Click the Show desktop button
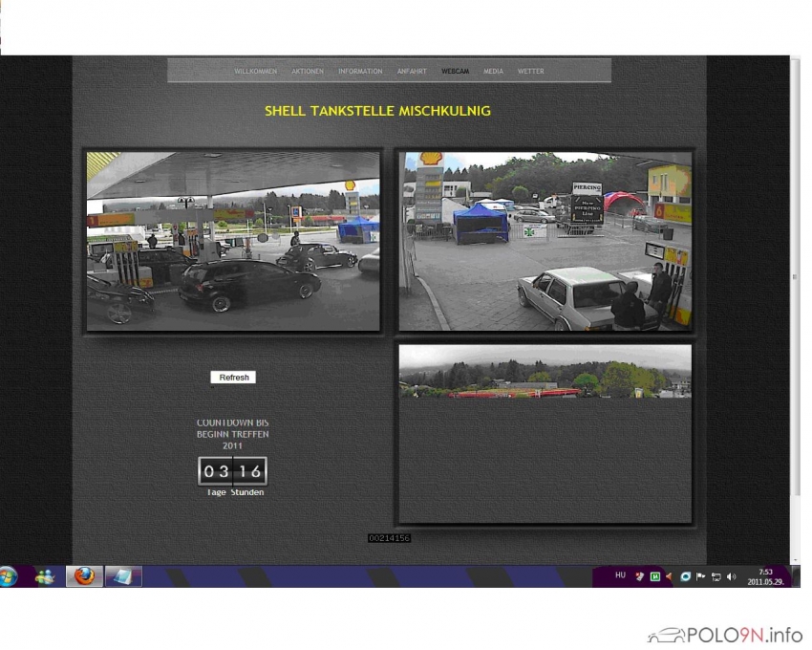This screenshot has width=812, height=650. click(796, 576)
